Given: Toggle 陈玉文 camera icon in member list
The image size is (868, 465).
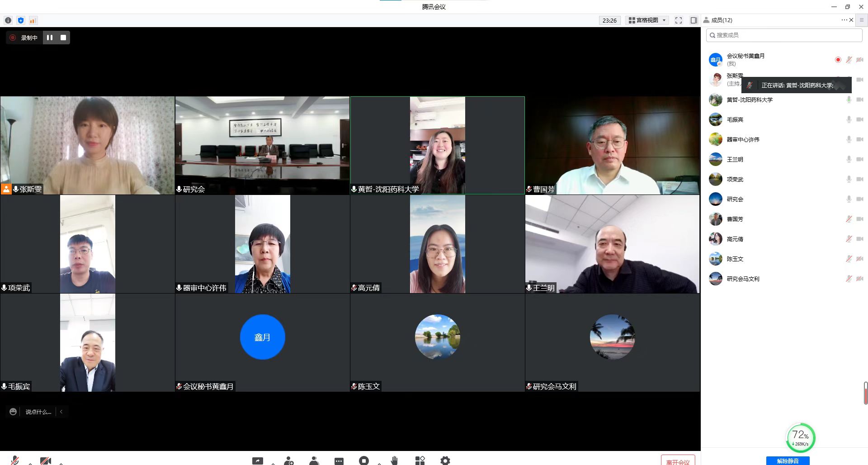Looking at the screenshot, I should (860, 259).
